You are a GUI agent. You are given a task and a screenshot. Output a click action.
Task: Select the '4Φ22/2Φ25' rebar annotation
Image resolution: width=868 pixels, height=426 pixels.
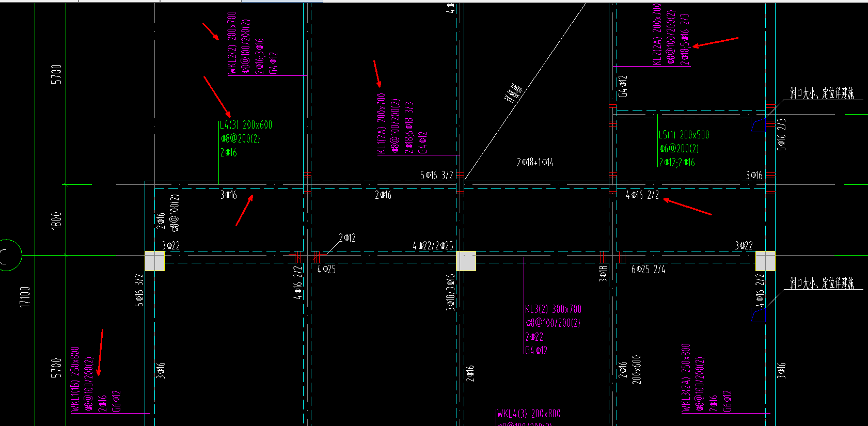pyautogui.click(x=433, y=246)
